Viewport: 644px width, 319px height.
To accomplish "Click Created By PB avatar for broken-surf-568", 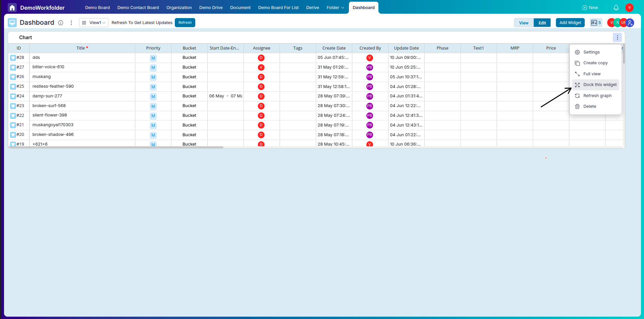I will click(x=370, y=106).
